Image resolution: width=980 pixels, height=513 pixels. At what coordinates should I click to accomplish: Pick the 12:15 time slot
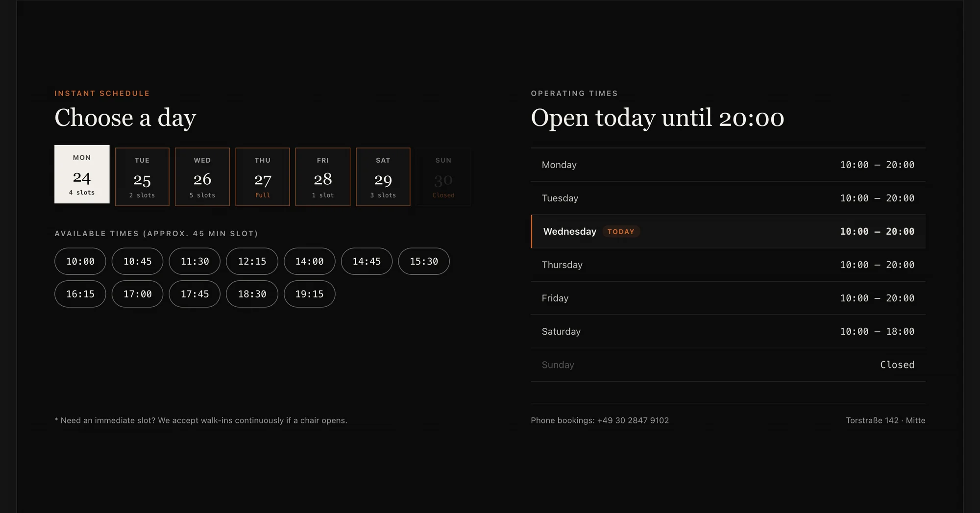point(252,261)
